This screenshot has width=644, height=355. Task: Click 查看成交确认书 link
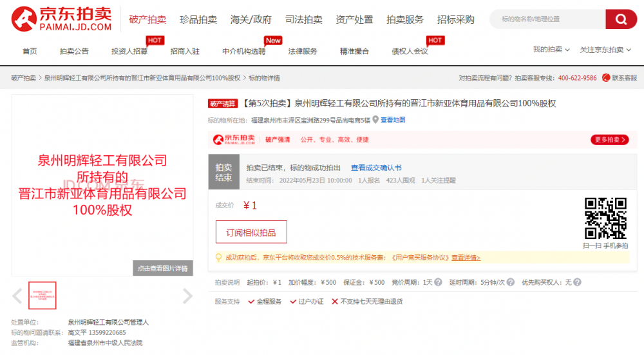[x=376, y=168]
